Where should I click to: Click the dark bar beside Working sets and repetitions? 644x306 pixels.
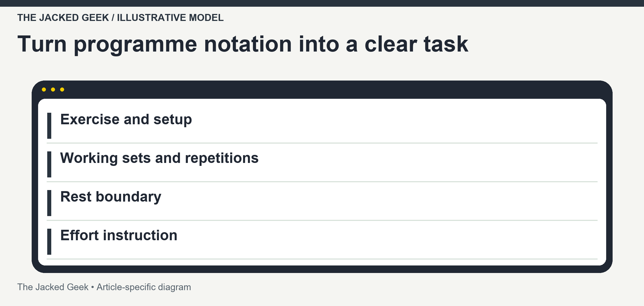[49, 164]
